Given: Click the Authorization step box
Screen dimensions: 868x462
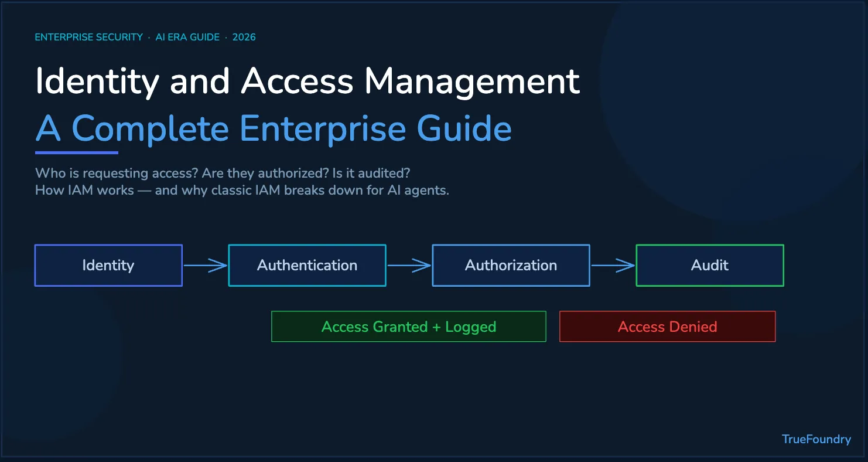Looking at the screenshot, I should [x=511, y=266].
